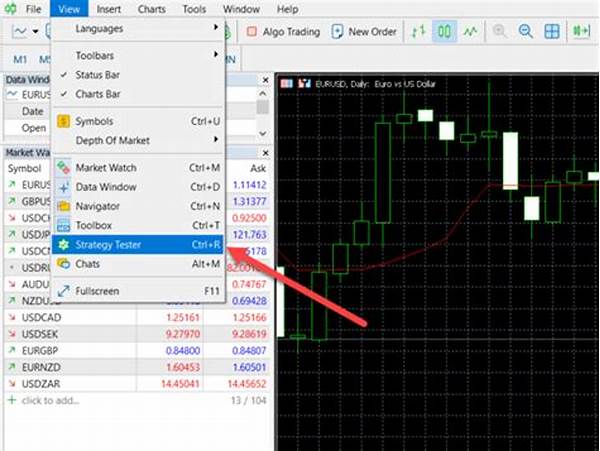
Task: Select the USDSEK row
Action: click(x=137, y=334)
